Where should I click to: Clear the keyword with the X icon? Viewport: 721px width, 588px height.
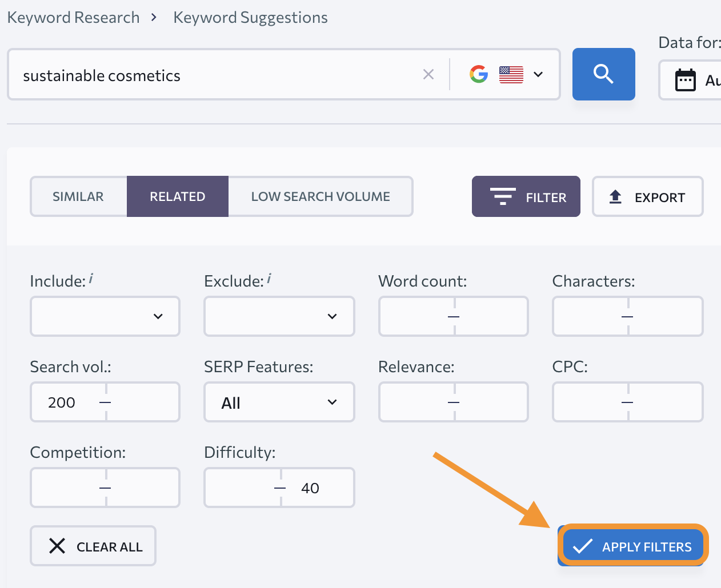click(x=428, y=74)
